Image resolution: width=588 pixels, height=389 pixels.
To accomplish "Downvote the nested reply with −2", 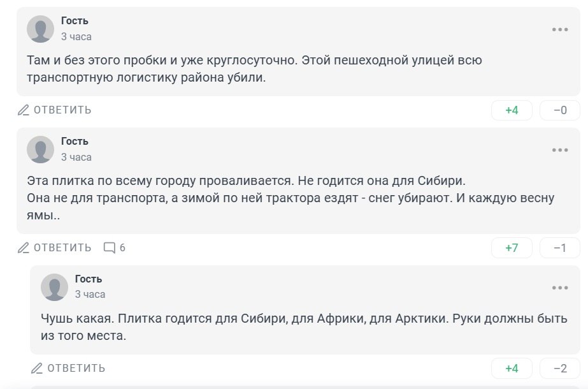I will tap(560, 368).
